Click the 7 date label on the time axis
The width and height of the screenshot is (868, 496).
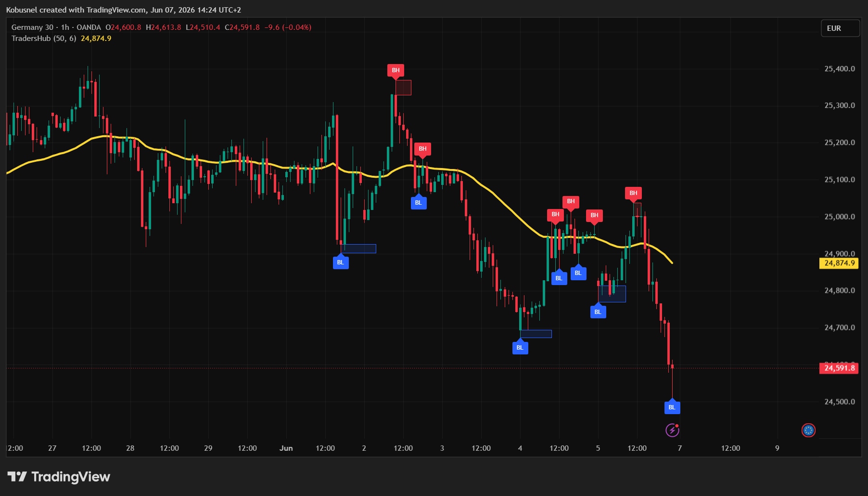click(680, 448)
